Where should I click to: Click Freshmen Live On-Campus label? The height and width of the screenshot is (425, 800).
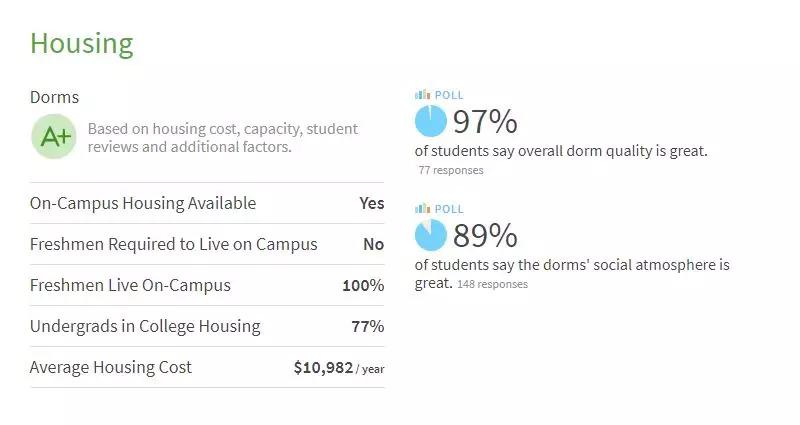tap(130, 285)
